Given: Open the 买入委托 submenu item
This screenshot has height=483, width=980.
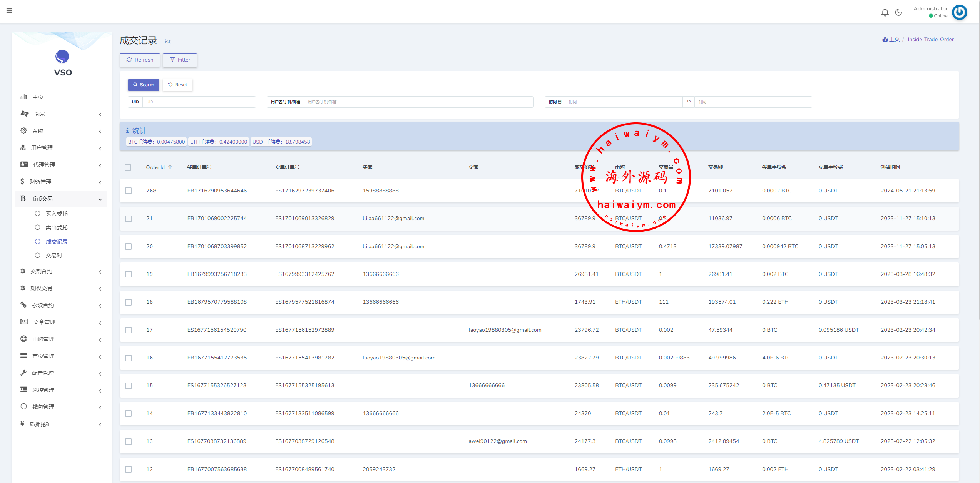Looking at the screenshot, I should (57, 214).
